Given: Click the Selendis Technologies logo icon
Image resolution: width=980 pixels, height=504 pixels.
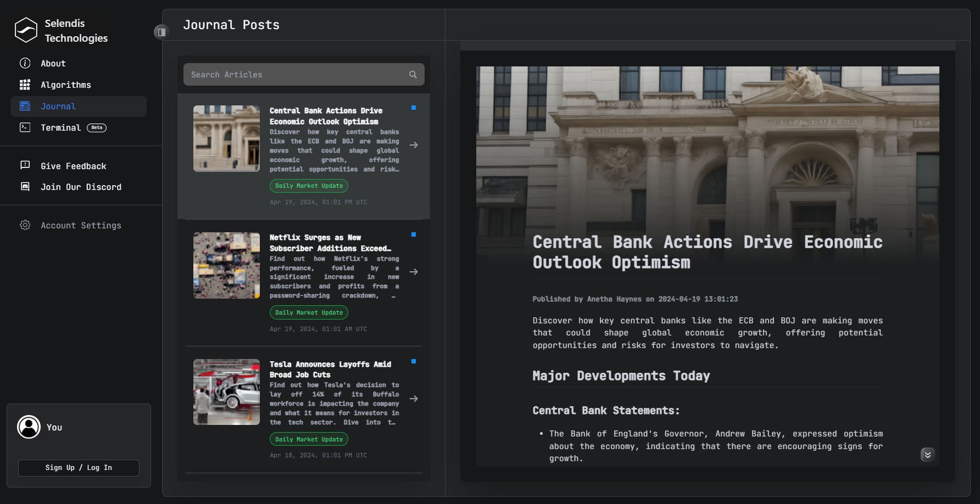Looking at the screenshot, I should click(x=26, y=30).
